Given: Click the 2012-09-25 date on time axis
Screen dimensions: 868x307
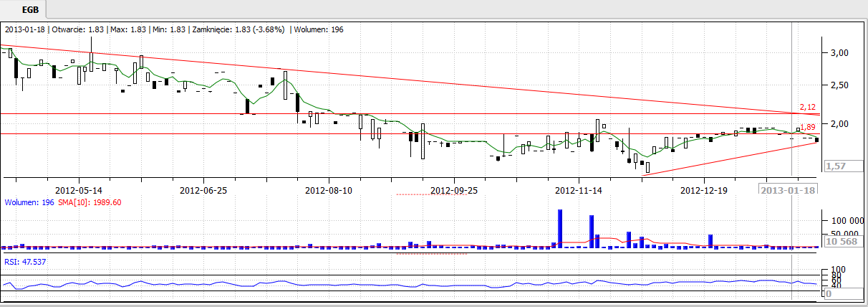Looking at the screenshot, I should [x=454, y=190].
